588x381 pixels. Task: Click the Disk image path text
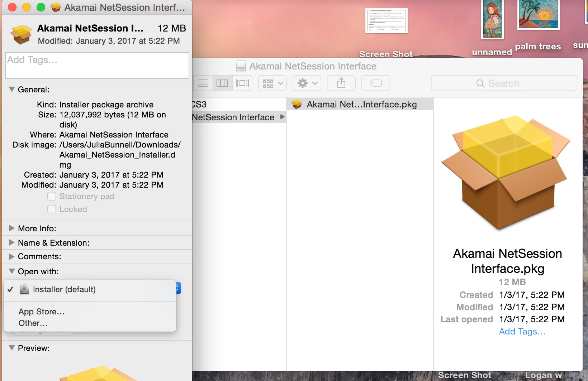coord(120,155)
